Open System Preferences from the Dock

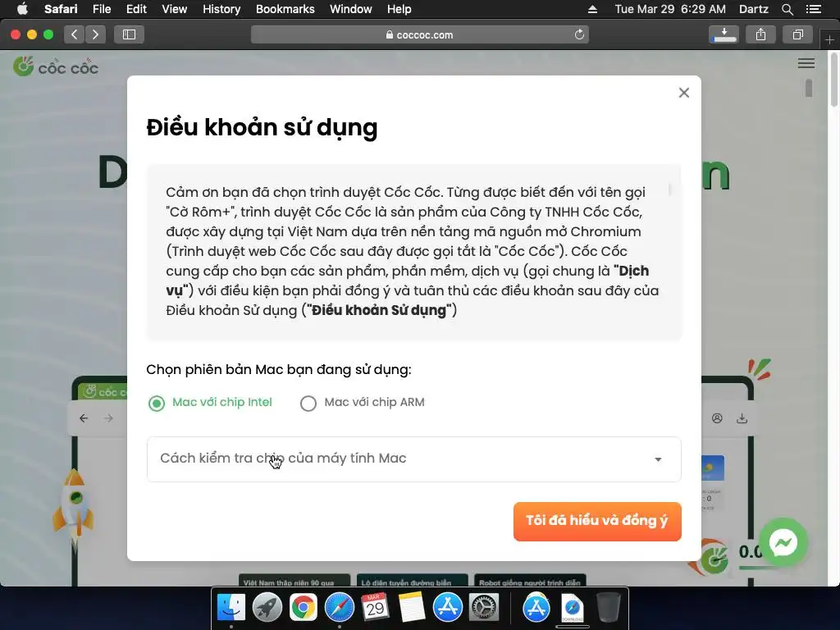484,608
